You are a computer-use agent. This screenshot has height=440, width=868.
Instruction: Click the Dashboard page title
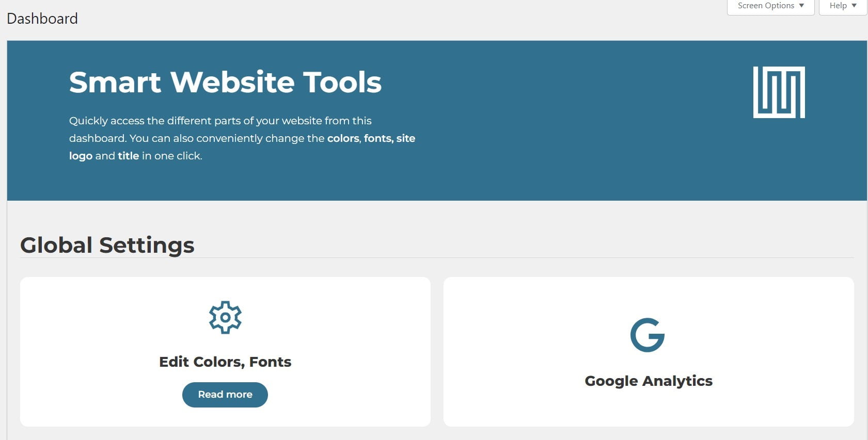[x=42, y=19]
